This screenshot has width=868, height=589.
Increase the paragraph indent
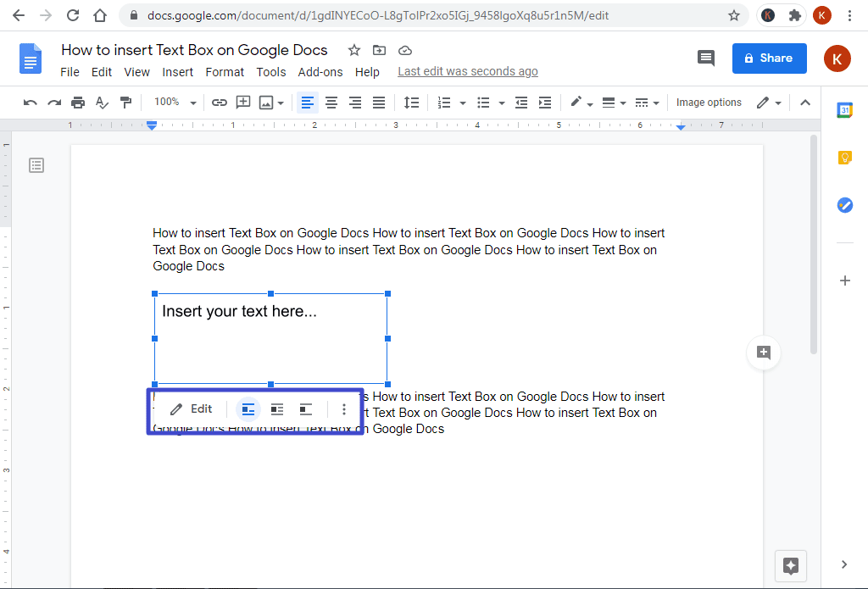(544, 102)
